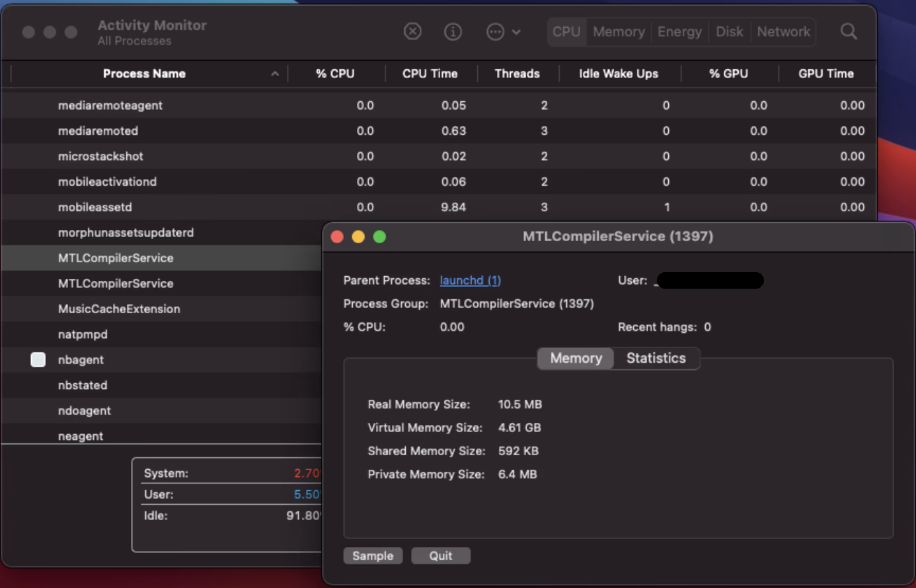Select the highlighted MTLCompilerService row
Screen dimensions: 916x588
[162, 258]
